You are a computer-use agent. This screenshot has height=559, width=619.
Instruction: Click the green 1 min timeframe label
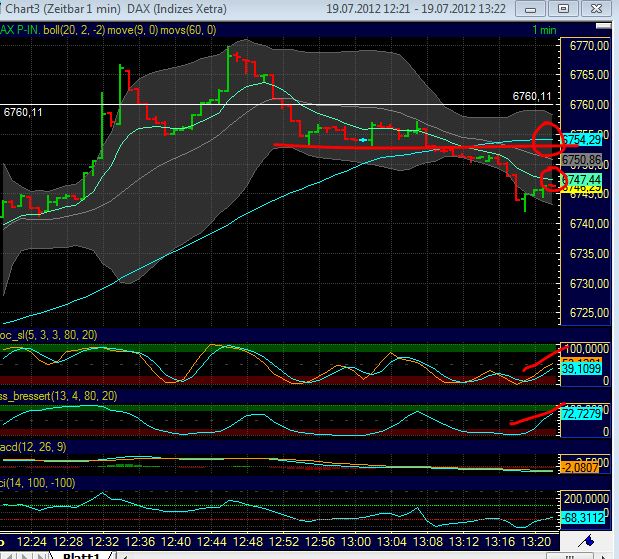(x=544, y=30)
